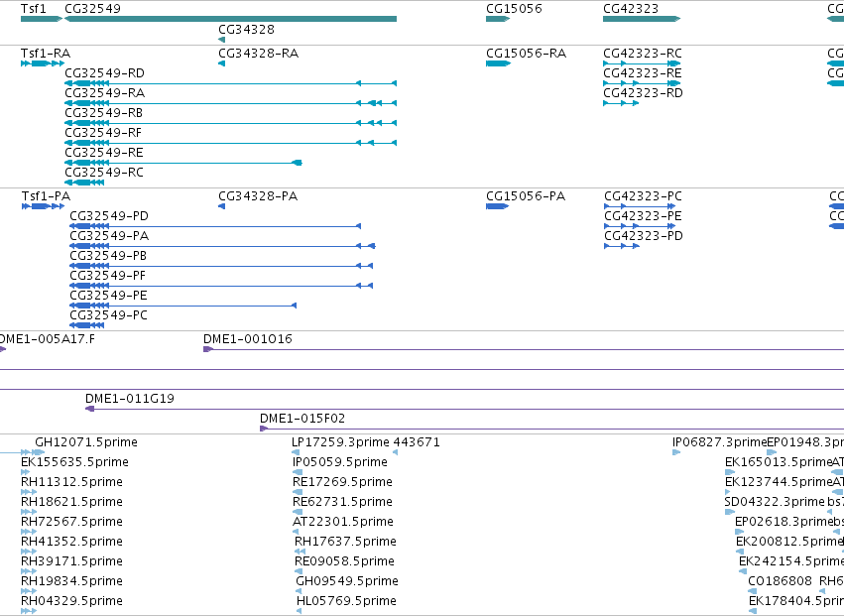
Task: Select the CG42323 gene bar
Action: coord(642,19)
